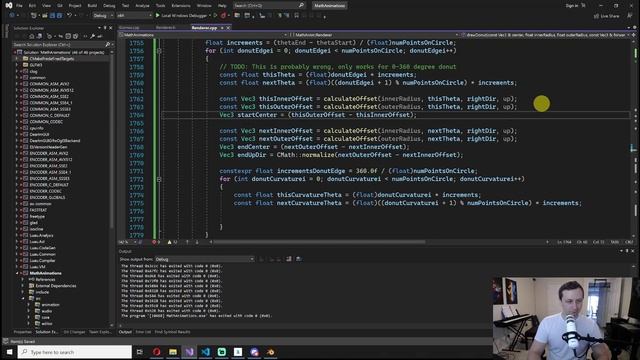The height and width of the screenshot is (360, 640).
Task: Click the Undo toolbar icon
Action: (x=69, y=16)
